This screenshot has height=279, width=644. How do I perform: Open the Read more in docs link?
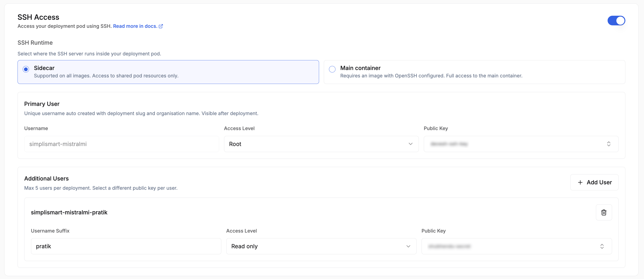click(135, 26)
